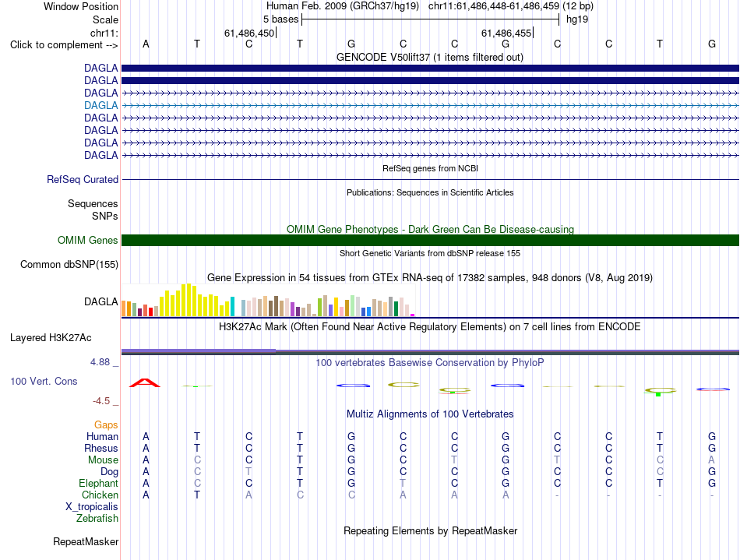The height and width of the screenshot is (560, 740).
Task: Open the 'Publications: Sequences in Scientific Articles' title
Action: pos(430,192)
